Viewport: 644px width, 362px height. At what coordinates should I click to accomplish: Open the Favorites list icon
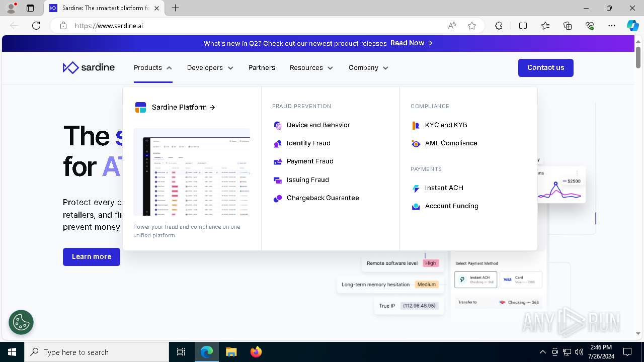tap(545, 26)
